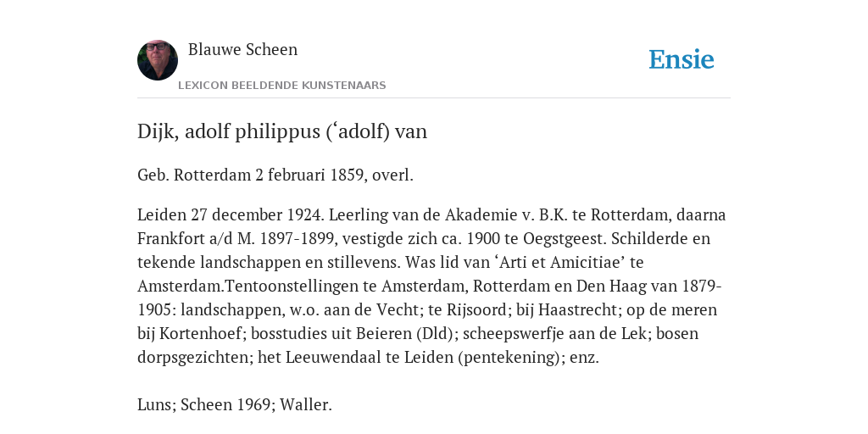The width and height of the screenshot is (868, 434).
Task: Click the title Dijk, adolf philippus van
Action: 282,131
